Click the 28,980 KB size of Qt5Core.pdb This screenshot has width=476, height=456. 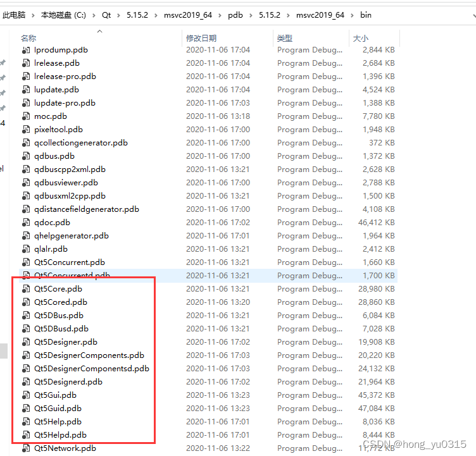(377, 289)
